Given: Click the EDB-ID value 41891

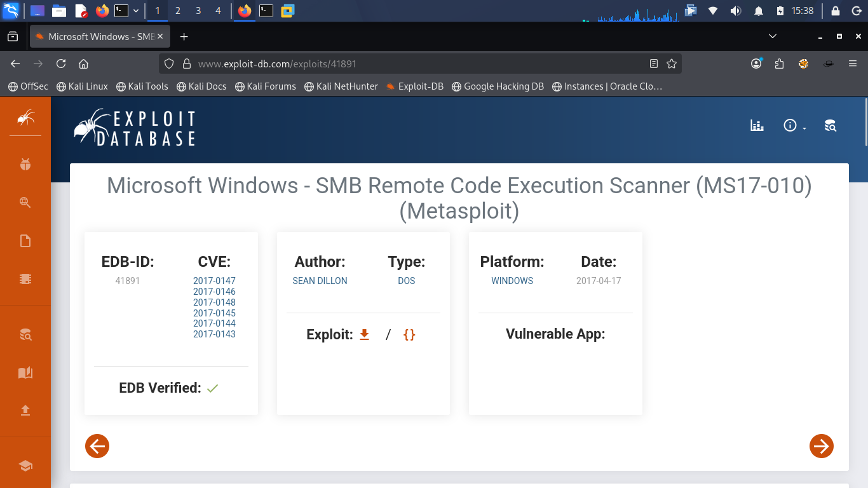Looking at the screenshot, I should click(128, 281).
